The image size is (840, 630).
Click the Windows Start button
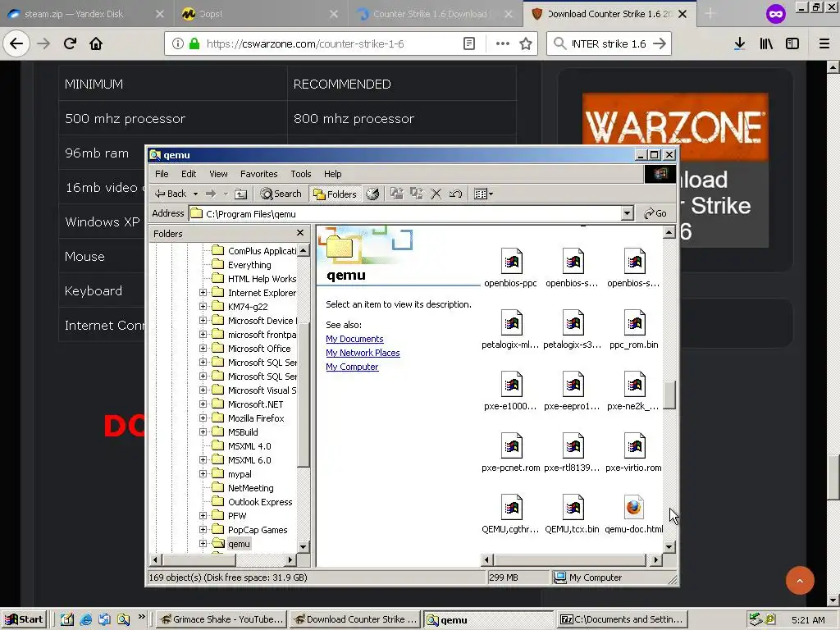[x=25, y=620]
